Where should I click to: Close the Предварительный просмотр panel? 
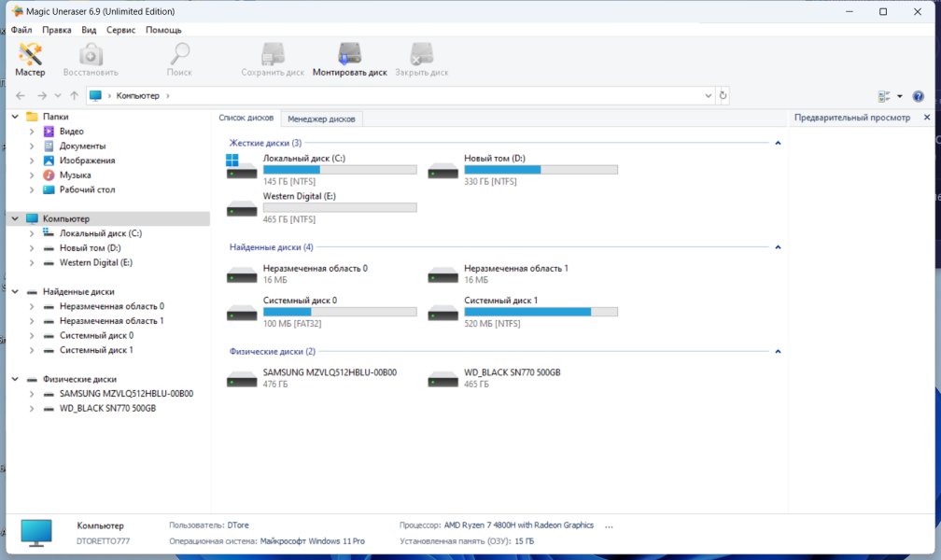[927, 118]
